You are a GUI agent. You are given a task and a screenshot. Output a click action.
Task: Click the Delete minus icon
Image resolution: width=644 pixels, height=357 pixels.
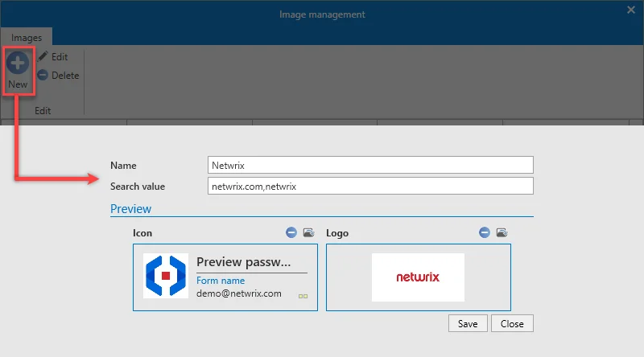(43, 75)
